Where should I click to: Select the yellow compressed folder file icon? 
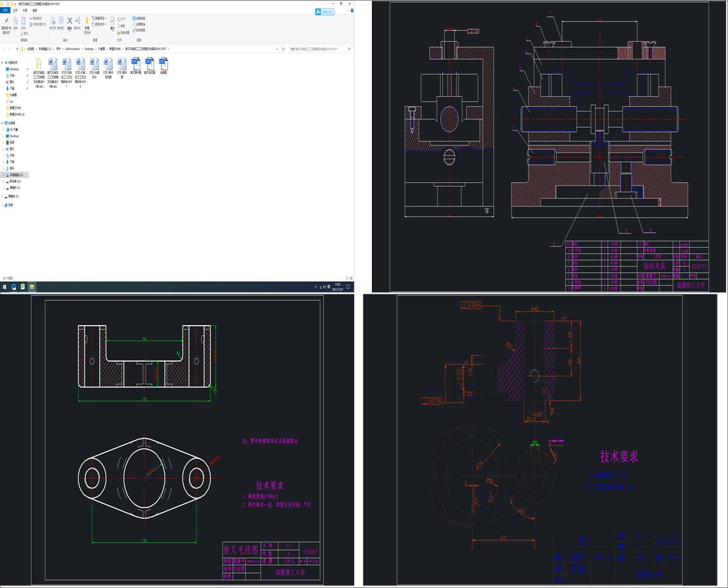point(39,64)
